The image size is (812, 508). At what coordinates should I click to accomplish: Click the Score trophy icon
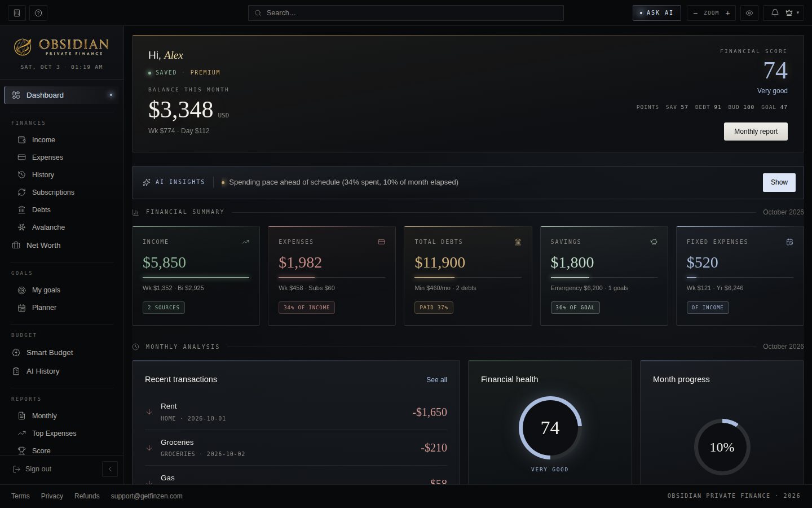tap(21, 450)
